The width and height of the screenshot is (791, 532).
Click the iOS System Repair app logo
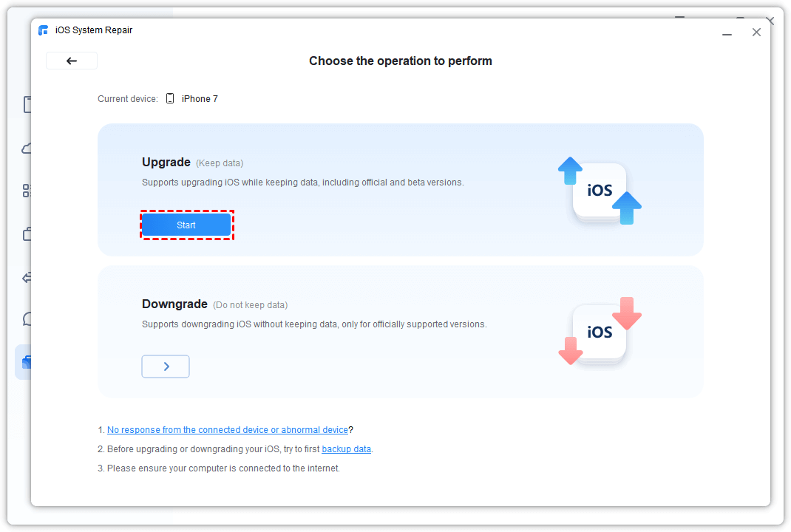(x=44, y=30)
